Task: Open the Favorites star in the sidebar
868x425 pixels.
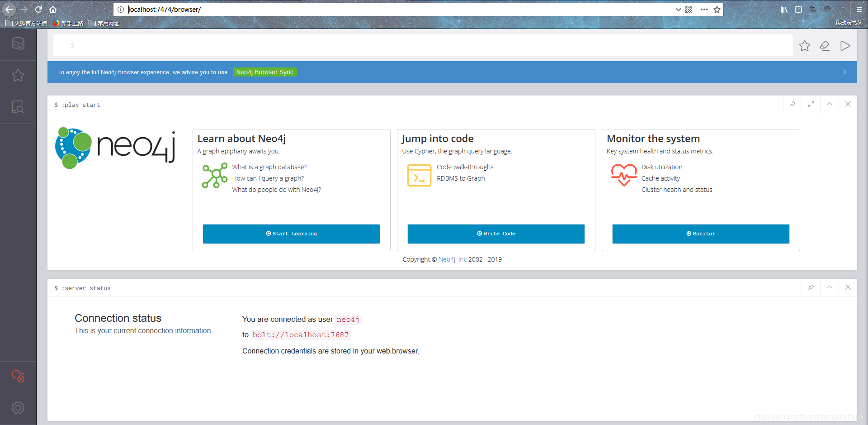Action: [18, 75]
